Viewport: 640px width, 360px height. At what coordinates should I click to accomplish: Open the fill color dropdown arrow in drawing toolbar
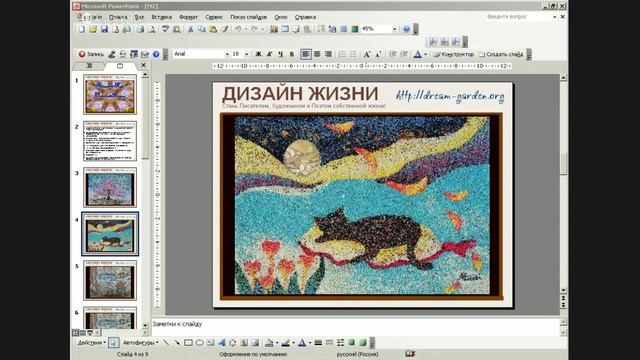[x=277, y=342]
